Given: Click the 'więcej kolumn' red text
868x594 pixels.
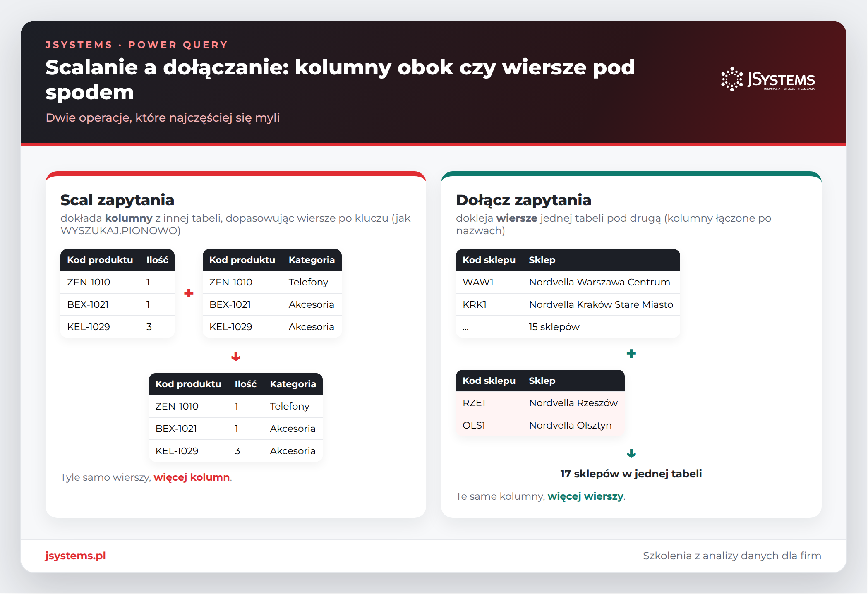Looking at the screenshot, I should pyautogui.click(x=192, y=477).
